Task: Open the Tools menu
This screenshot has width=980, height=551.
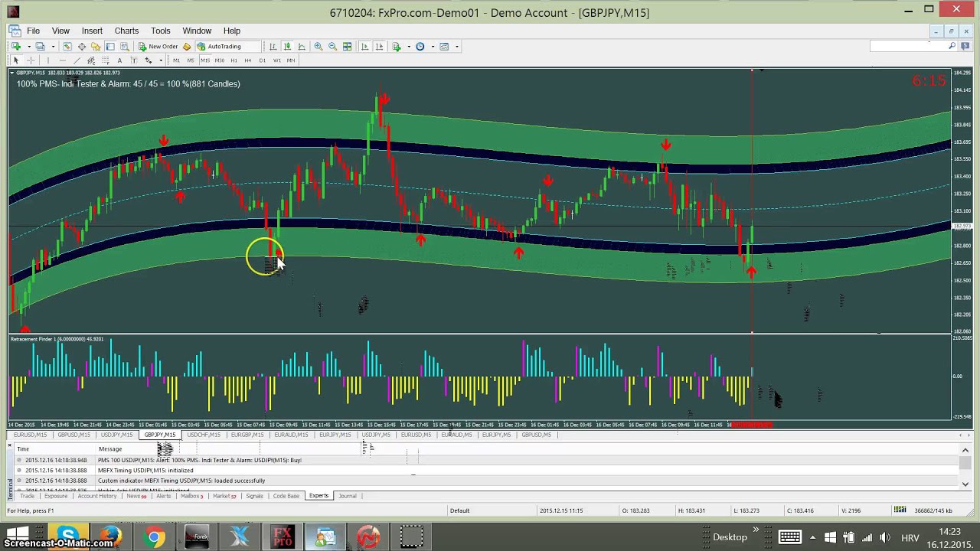Action: [x=161, y=31]
